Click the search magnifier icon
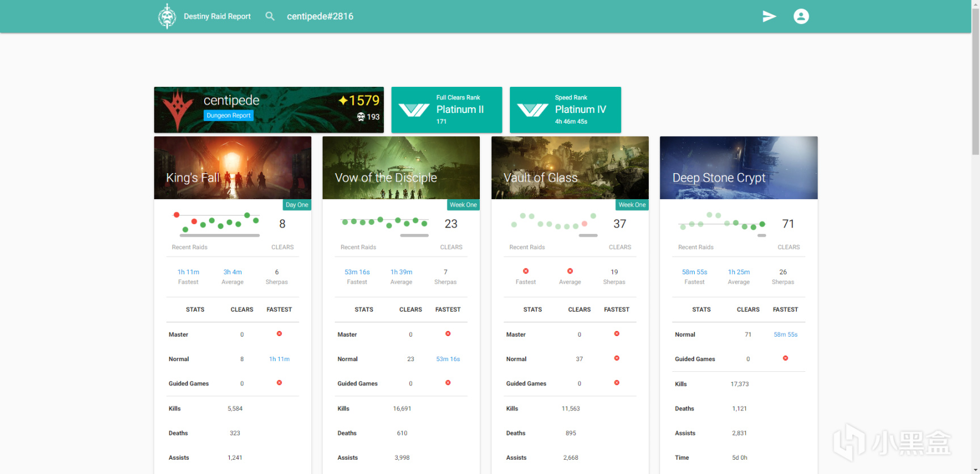 270,16
